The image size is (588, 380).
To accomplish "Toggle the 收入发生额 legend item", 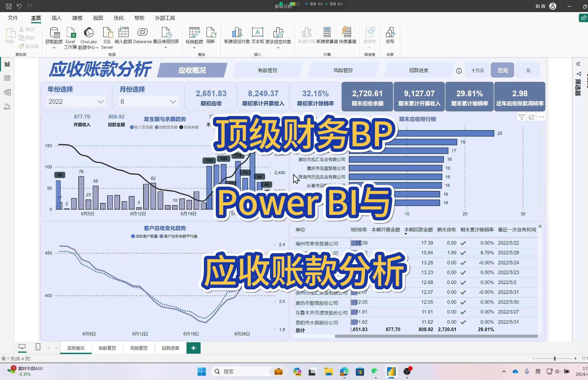I will click(x=142, y=127).
